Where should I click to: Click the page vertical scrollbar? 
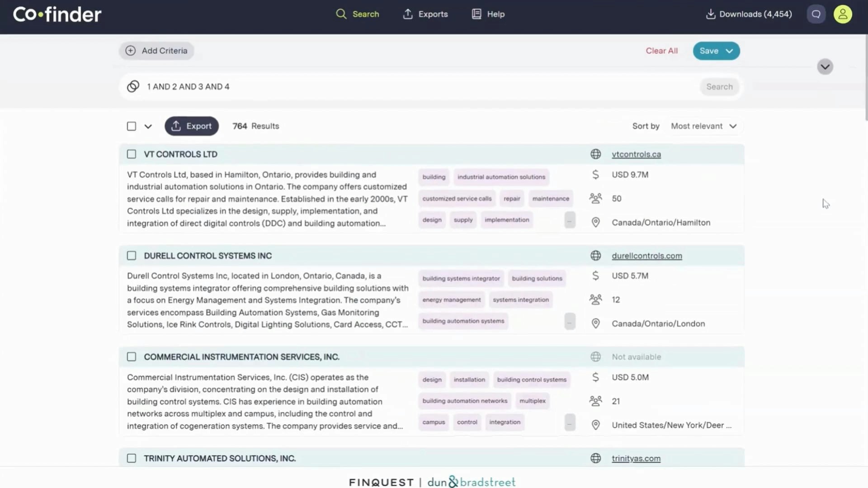pos(866,77)
